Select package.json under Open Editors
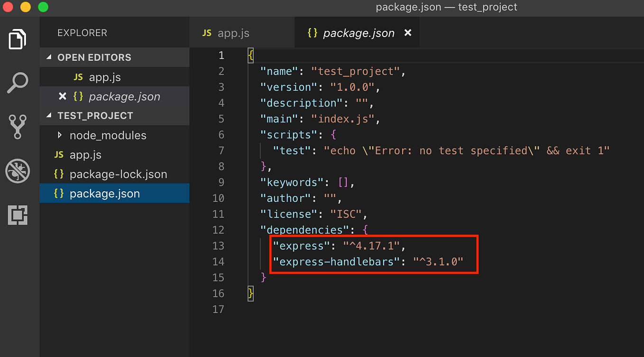This screenshot has height=357, width=644. pos(114,96)
